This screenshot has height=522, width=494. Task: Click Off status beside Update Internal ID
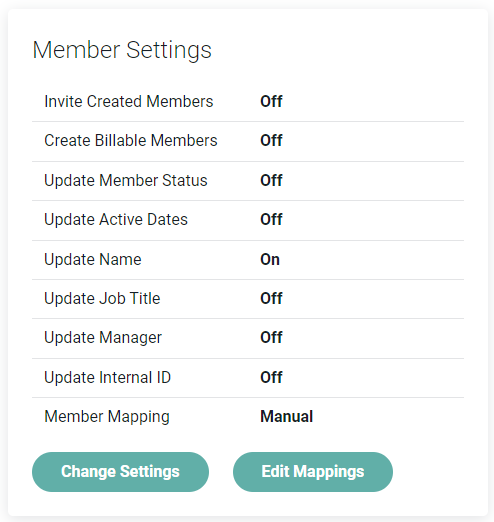[271, 377]
